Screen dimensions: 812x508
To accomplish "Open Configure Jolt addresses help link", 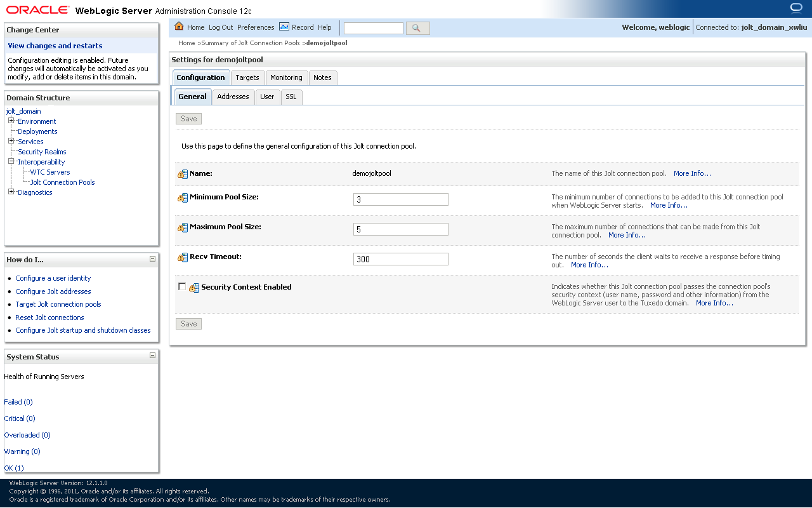I will 53,291.
